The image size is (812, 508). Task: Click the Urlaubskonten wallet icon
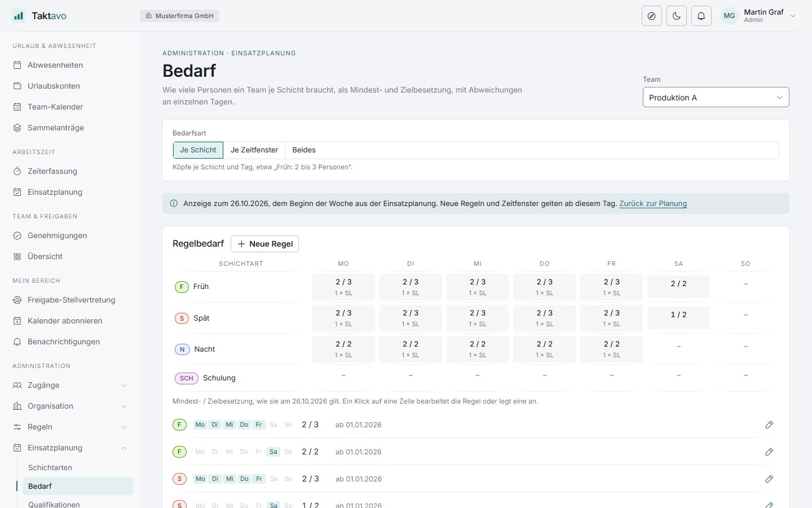pyautogui.click(x=17, y=86)
